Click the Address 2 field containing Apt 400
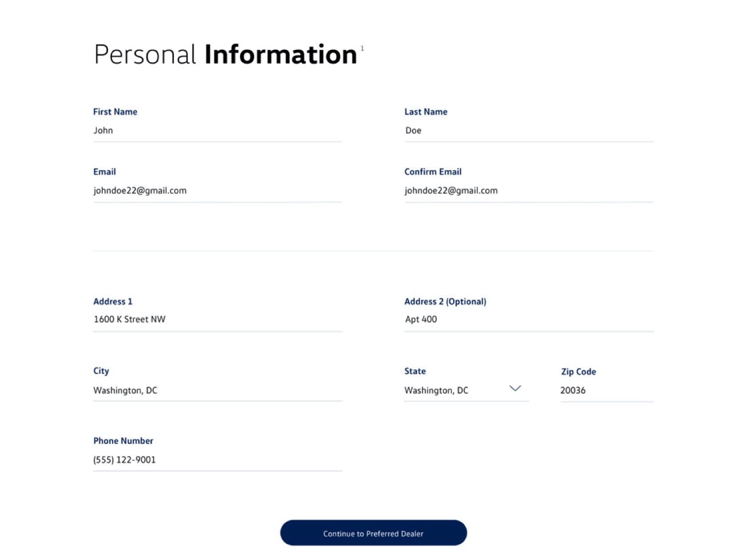 tap(529, 320)
